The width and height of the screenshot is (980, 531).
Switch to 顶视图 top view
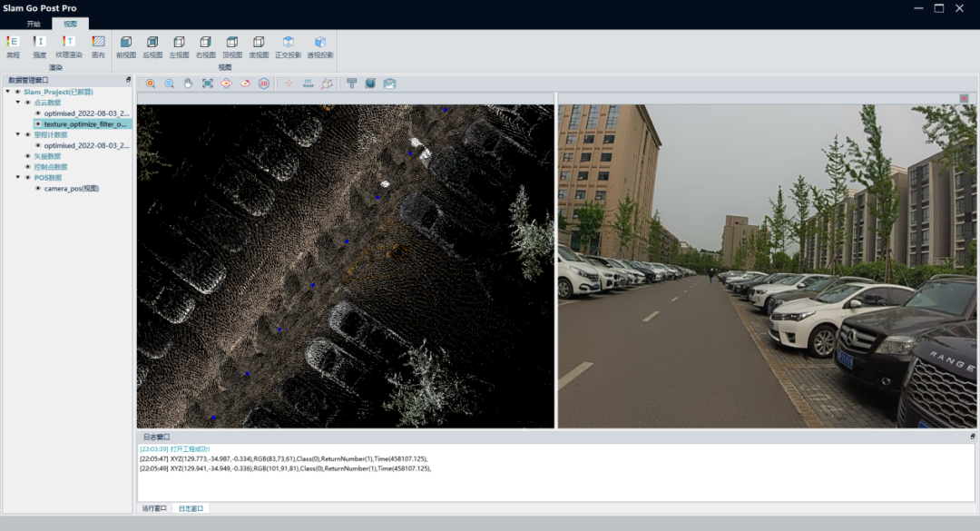coord(232,42)
